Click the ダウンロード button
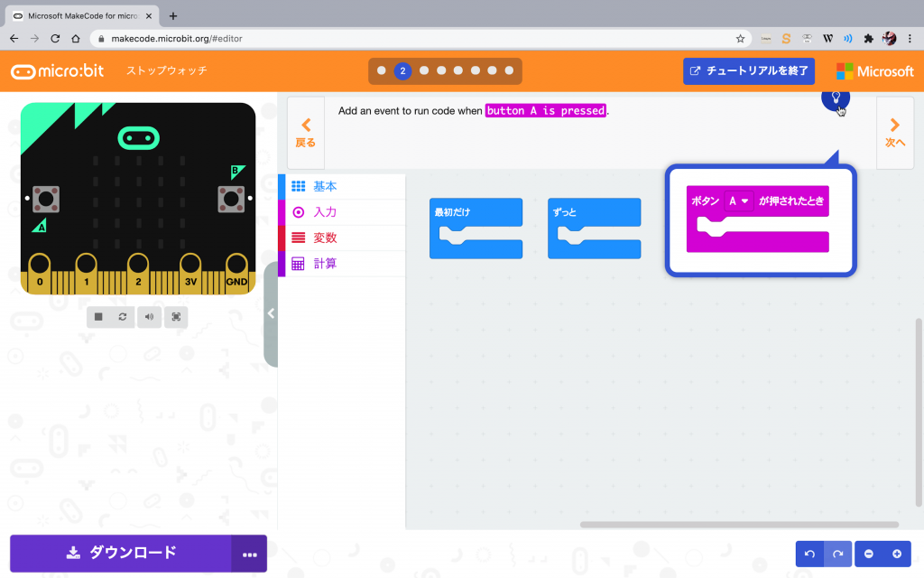 (121, 554)
